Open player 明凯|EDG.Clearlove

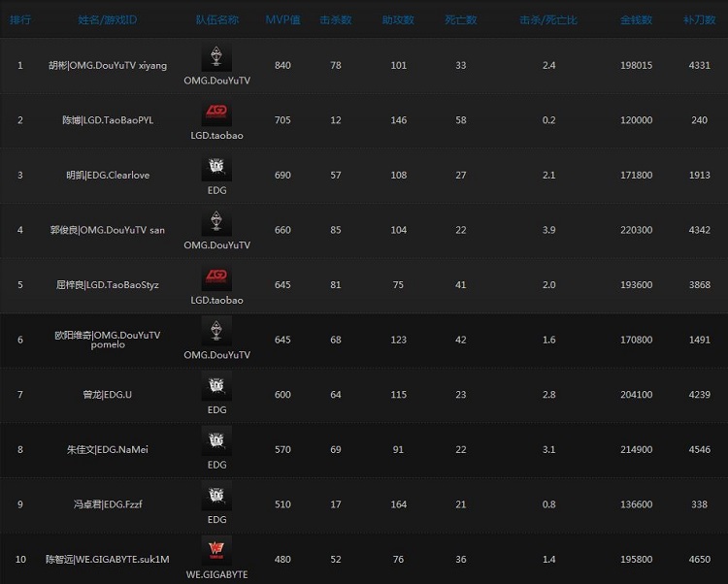pyautogui.click(x=107, y=176)
